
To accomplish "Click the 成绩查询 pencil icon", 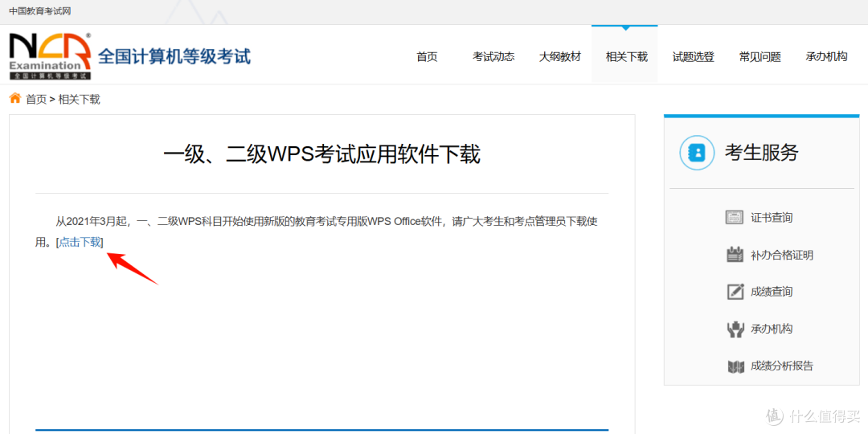I will [735, 292].
